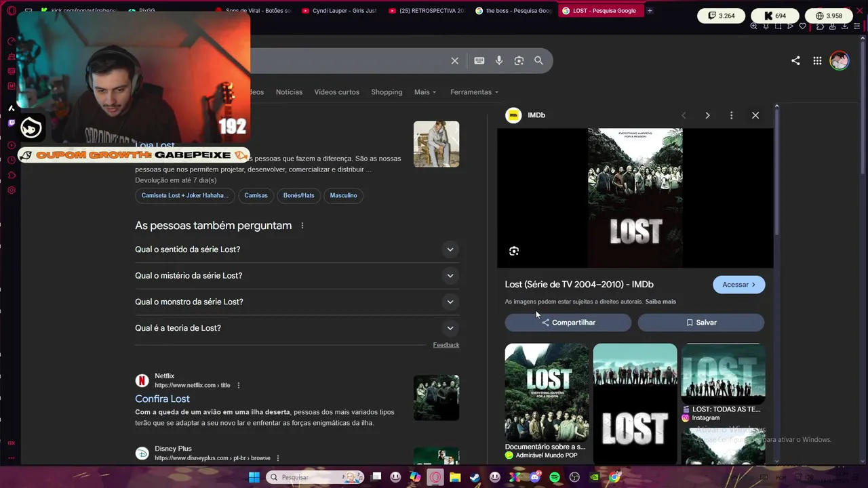Click the share icon beside Google apps

(x=795, y=60)
